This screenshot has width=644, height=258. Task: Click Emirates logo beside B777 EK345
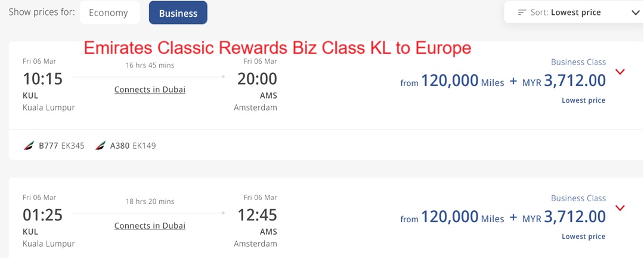tap(29, 146)
